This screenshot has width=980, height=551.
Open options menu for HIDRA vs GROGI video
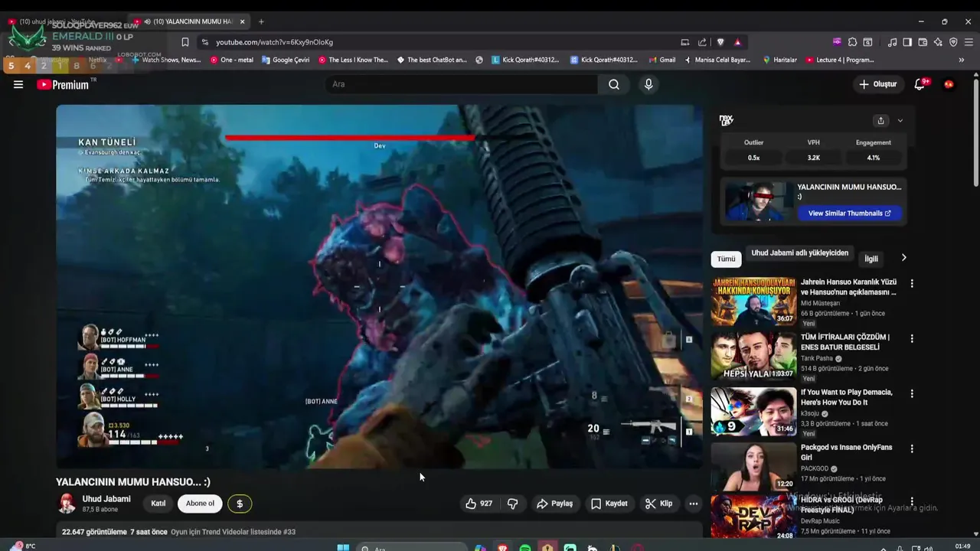(x=911, y=501)
